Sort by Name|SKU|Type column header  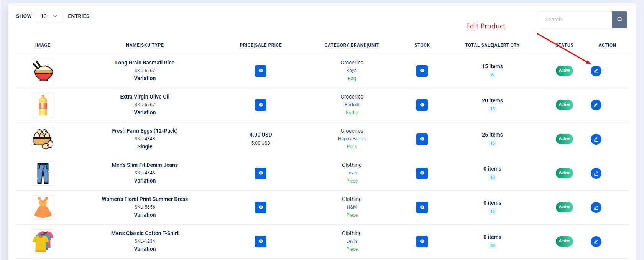[145, 45]
